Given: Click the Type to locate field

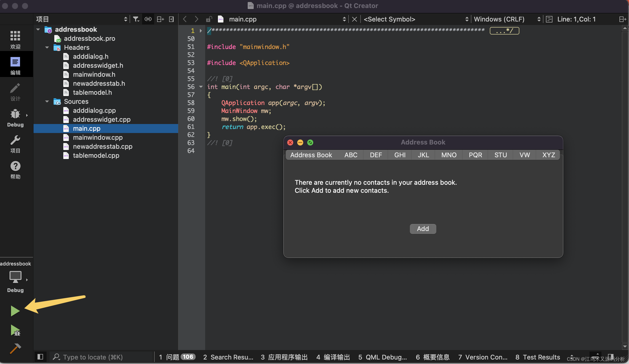Looking at the screenshot, I should coord(100,357).
